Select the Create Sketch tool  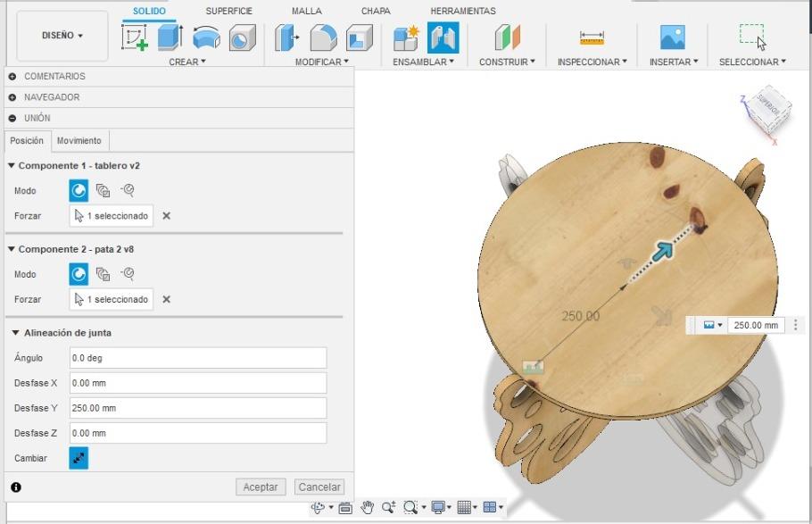coord(135,37)
